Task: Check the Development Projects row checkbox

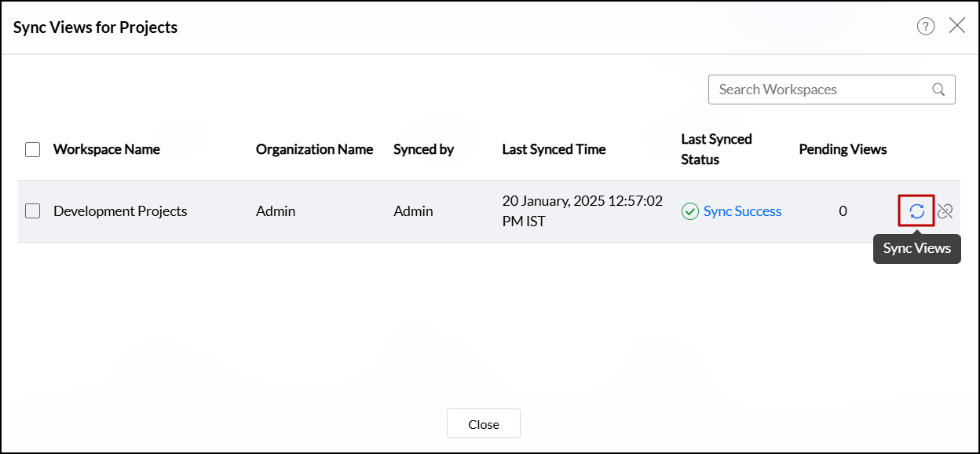Action: (x=33, y=211)
